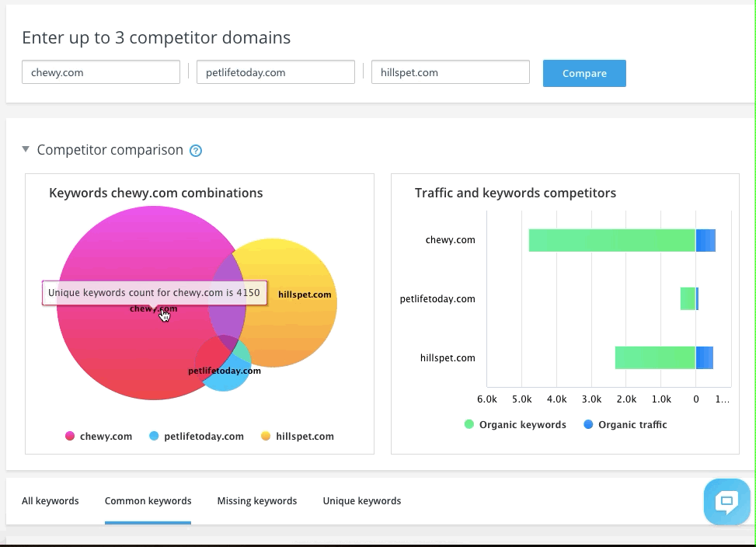Select the Common keywords tab
756x547 pixels.
(148, 500)
